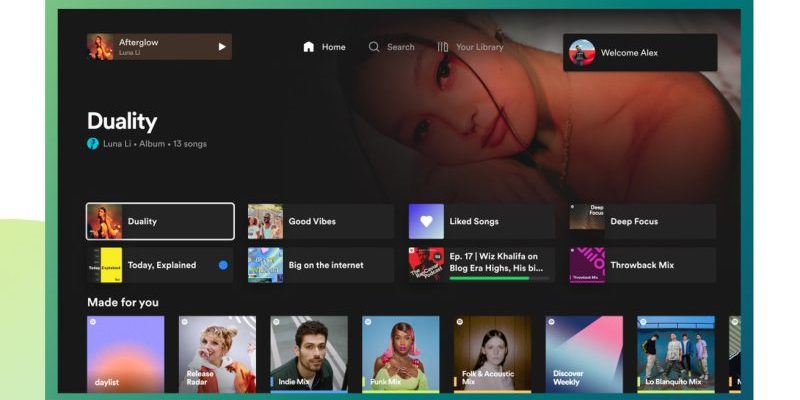Open the Afterglow album art thumbnail
Viewport: 800px width, 400px height.
pos(100,47)
